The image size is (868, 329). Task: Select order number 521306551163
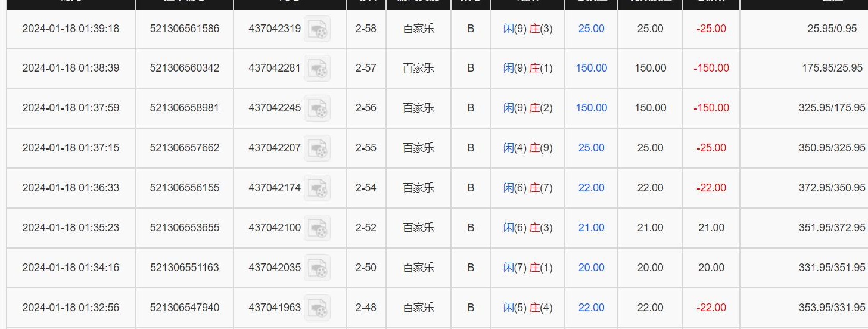(185, 268)
